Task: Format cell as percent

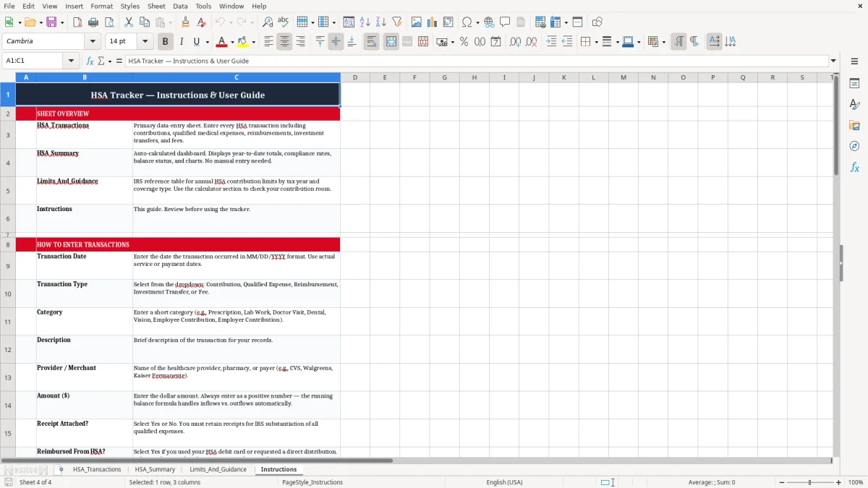Action: coord(464,42)
